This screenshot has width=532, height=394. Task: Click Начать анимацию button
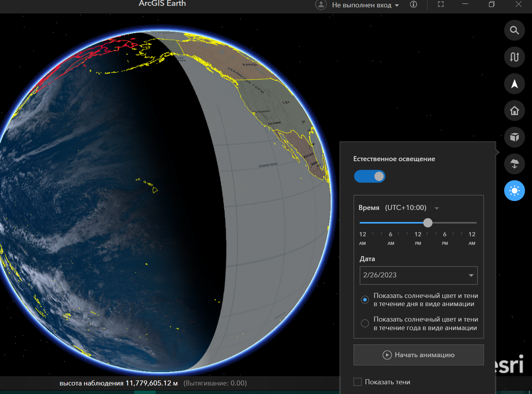(x=419, y=355)
